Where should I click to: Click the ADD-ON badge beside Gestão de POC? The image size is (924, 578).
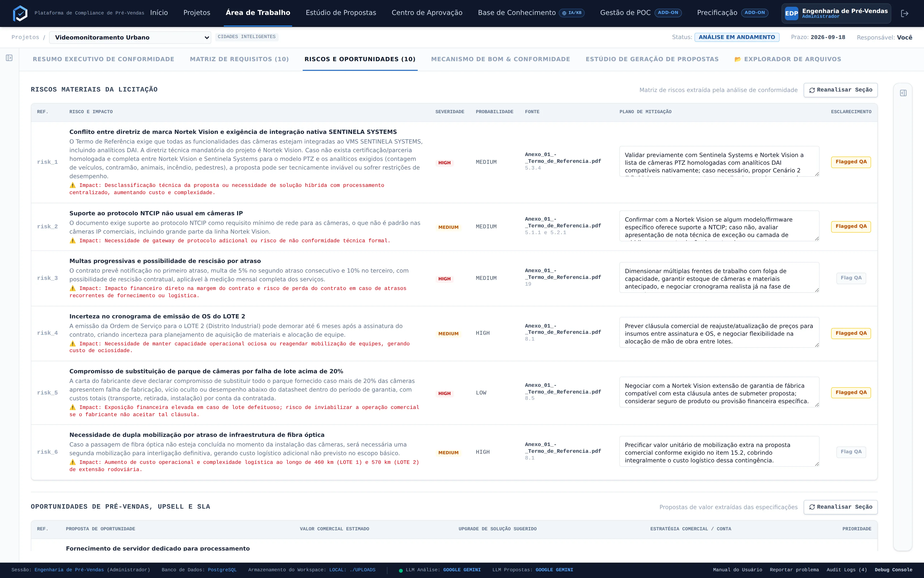tap(668, 13)
